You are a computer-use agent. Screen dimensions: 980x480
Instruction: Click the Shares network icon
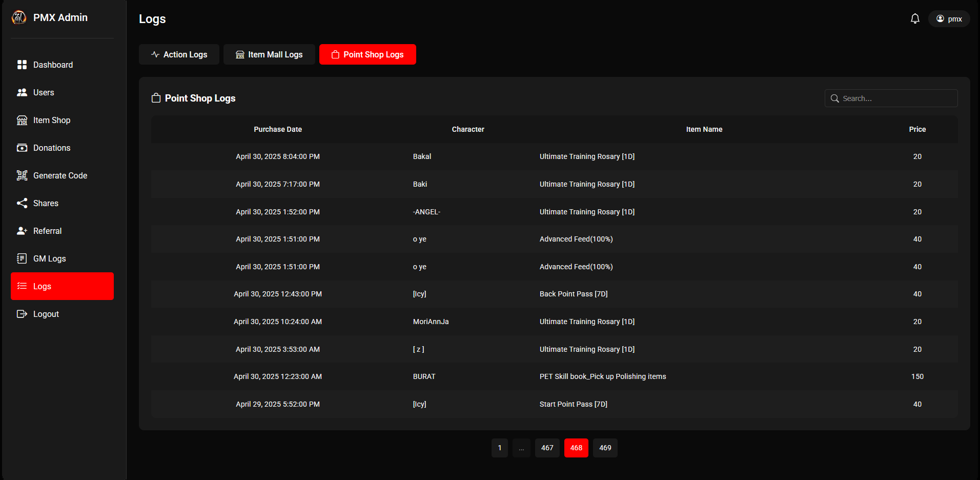[x=22, y=203]
